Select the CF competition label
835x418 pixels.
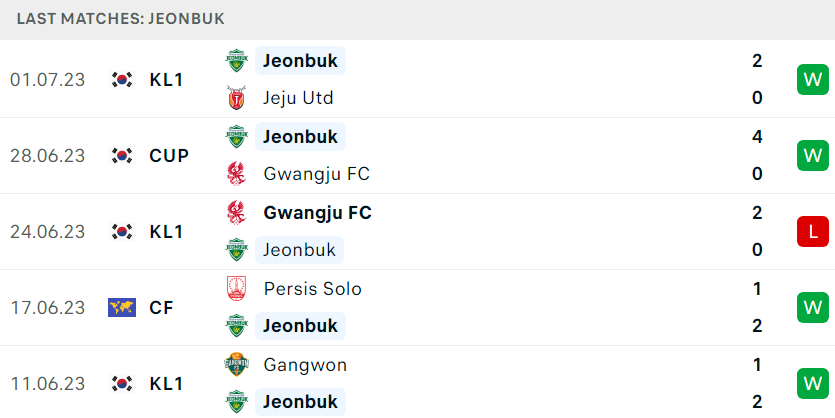(162, 308)
